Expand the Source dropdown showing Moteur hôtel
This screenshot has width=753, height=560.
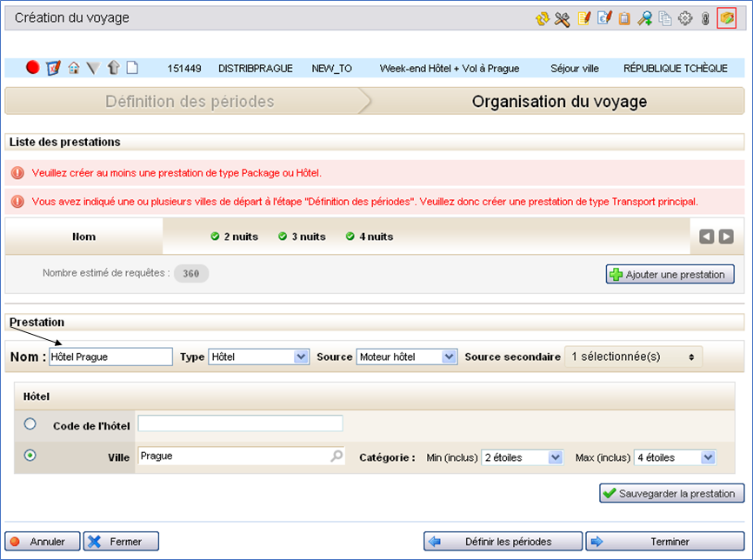407,357
